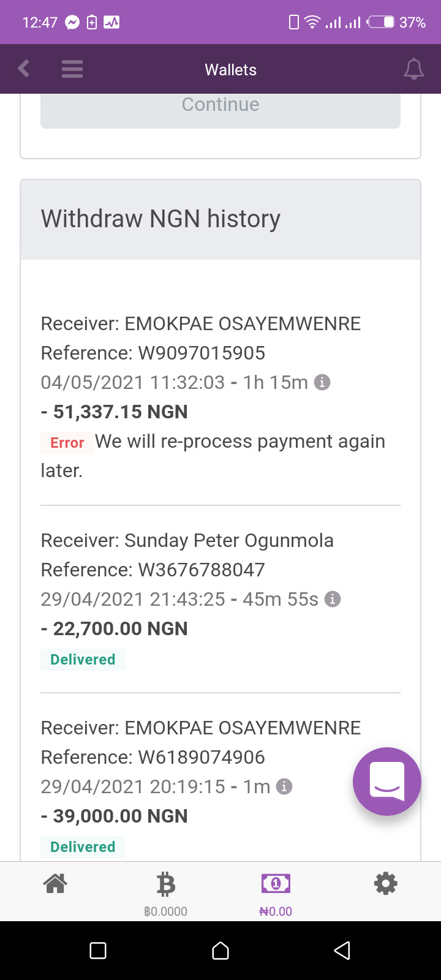This screenshot has width=441, height=980.
Task: Tap Delivered badge under 22,700.00 NGN
Action: (83, 660)
